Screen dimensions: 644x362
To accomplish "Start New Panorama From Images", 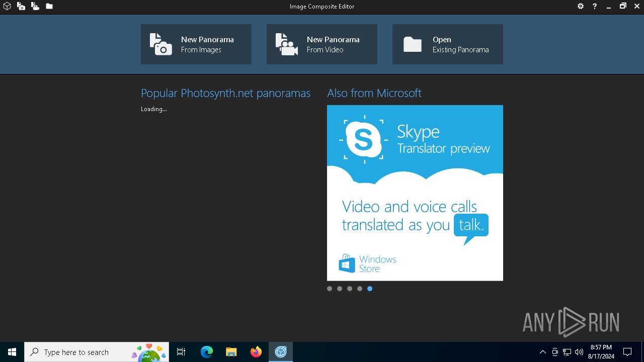I will [196, 44].
